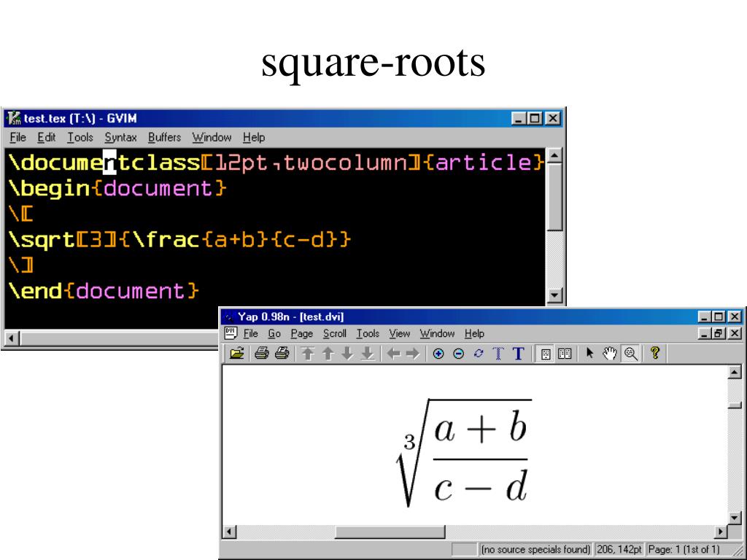Click the forward right arrow in Yap toolbar
This screenshot has height=560, width=747.
click(x=413, y=354)
